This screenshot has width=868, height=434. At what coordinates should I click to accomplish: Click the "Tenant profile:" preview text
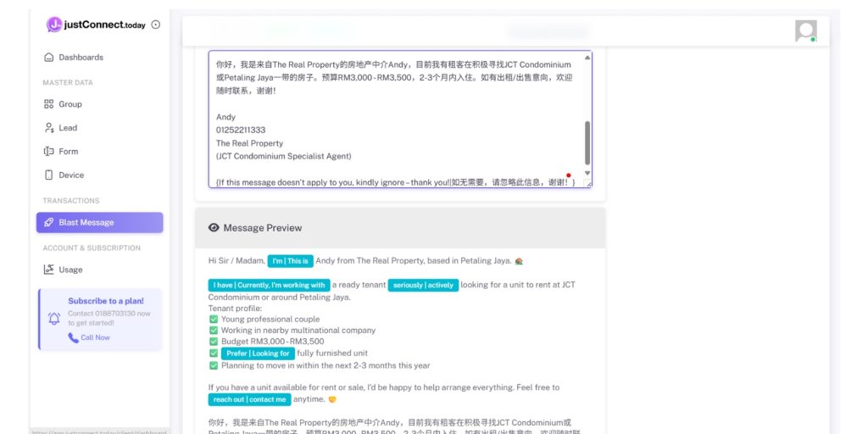point(236,309)
